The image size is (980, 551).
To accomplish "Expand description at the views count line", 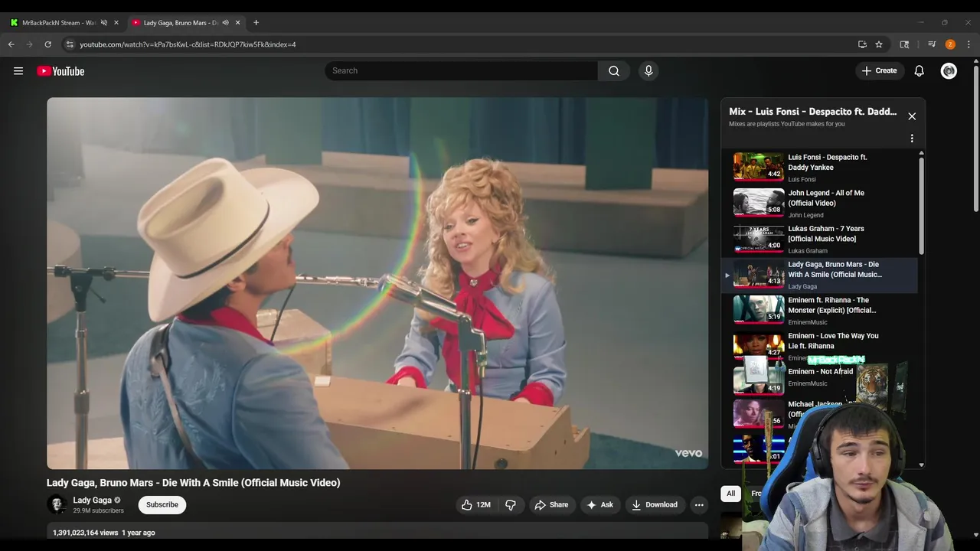I will pyautogui.click(x=104, y=533).
